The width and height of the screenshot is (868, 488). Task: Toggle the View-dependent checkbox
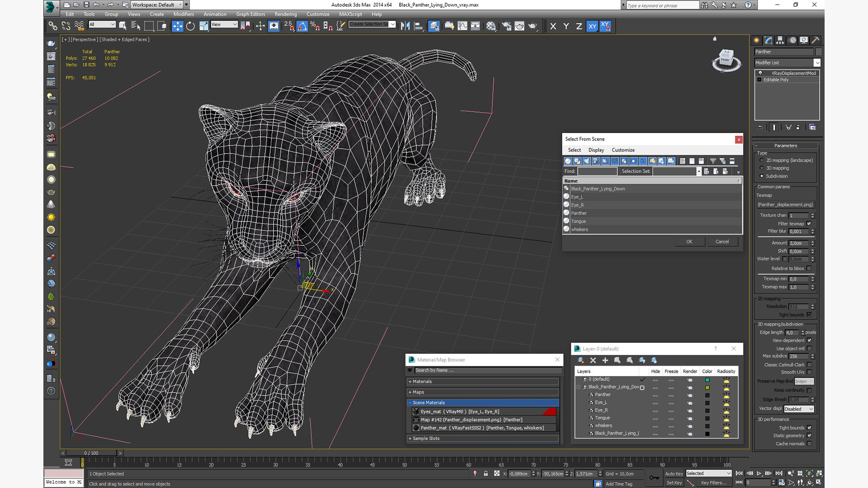pos(809,340)
